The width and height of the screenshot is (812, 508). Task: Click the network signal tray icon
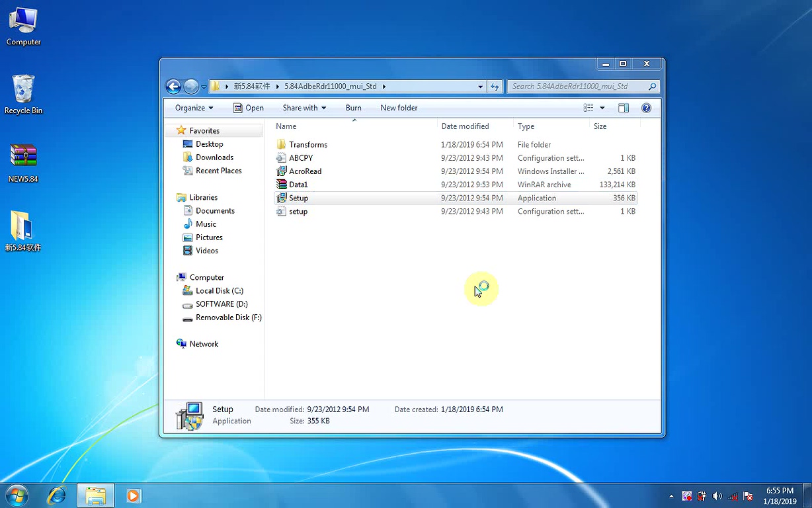click(733, 496)
